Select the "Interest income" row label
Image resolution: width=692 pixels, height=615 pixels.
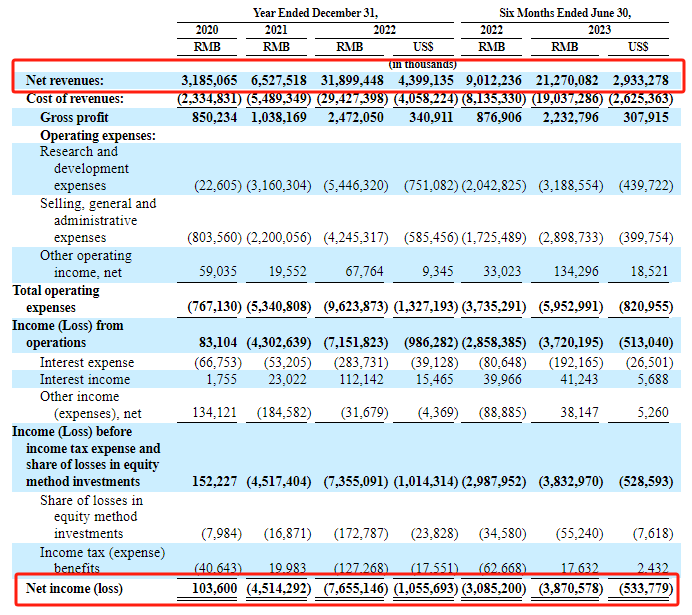(x=85, y=380)
